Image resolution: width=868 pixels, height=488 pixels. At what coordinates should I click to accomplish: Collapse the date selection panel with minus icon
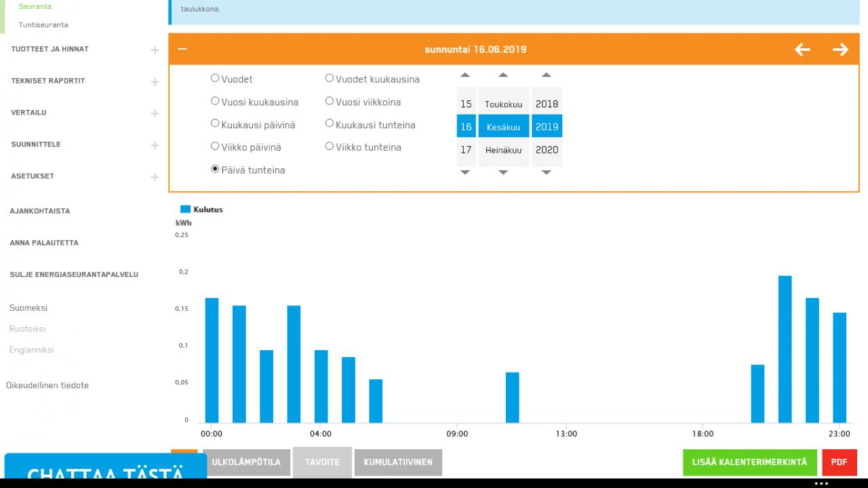[x=182, y=49]
